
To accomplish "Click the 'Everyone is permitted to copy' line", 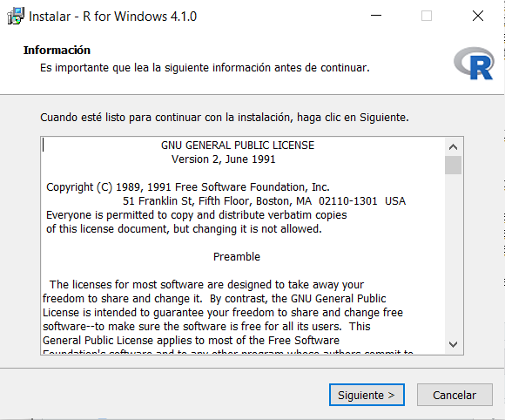I will tap(197, 215).
